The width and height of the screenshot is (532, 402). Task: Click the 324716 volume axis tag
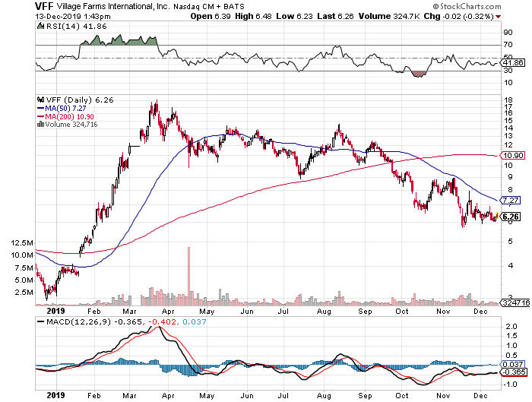coord(516,302)
